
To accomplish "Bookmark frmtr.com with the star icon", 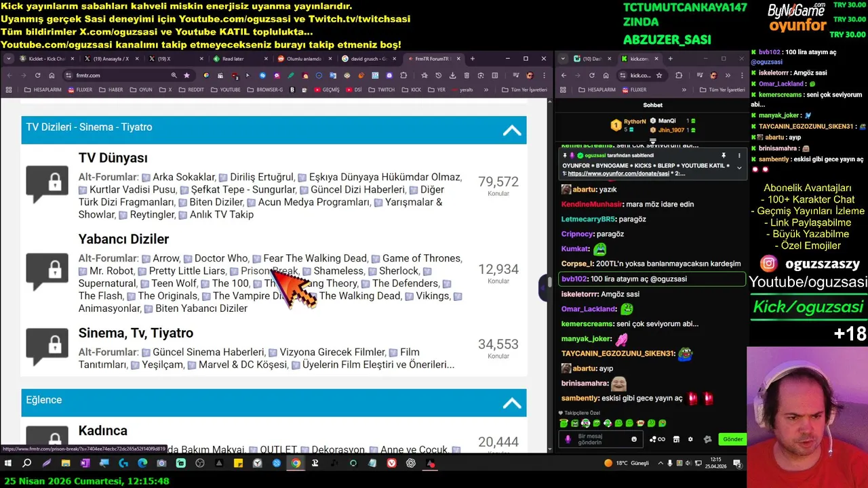I will point(186,75).
